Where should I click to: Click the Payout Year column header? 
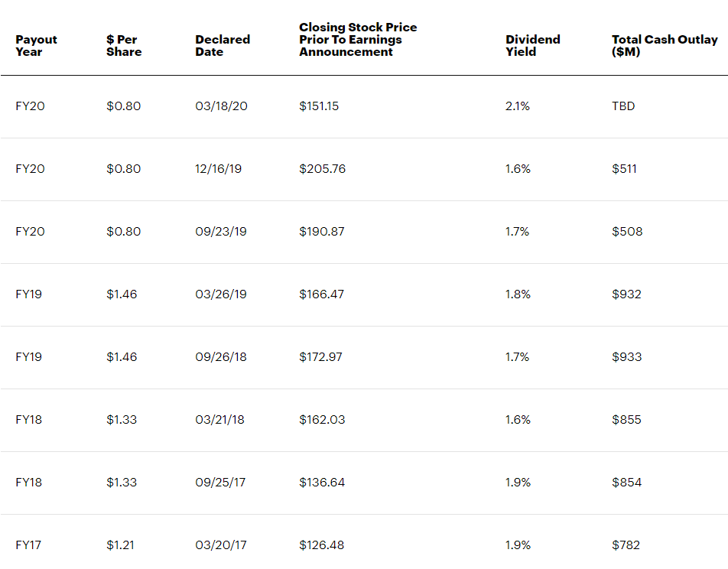36,46
